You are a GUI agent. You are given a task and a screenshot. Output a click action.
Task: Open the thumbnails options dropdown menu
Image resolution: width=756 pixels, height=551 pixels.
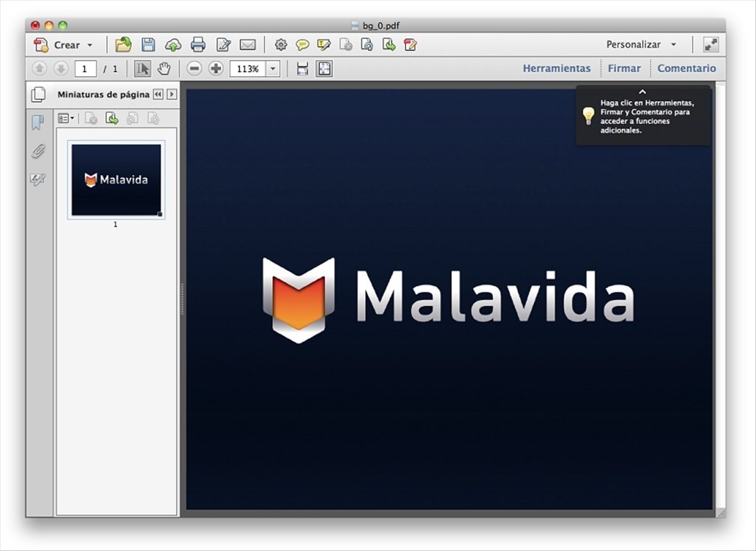point(66,118)
